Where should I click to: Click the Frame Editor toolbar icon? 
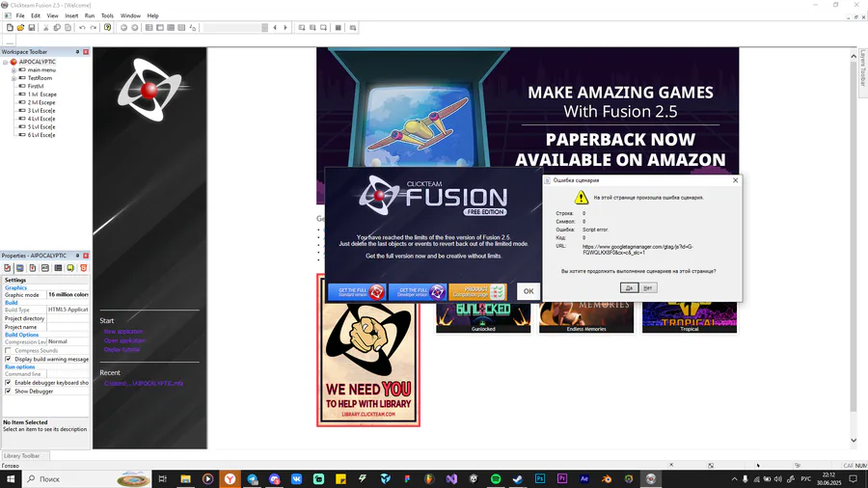(160, 28)
